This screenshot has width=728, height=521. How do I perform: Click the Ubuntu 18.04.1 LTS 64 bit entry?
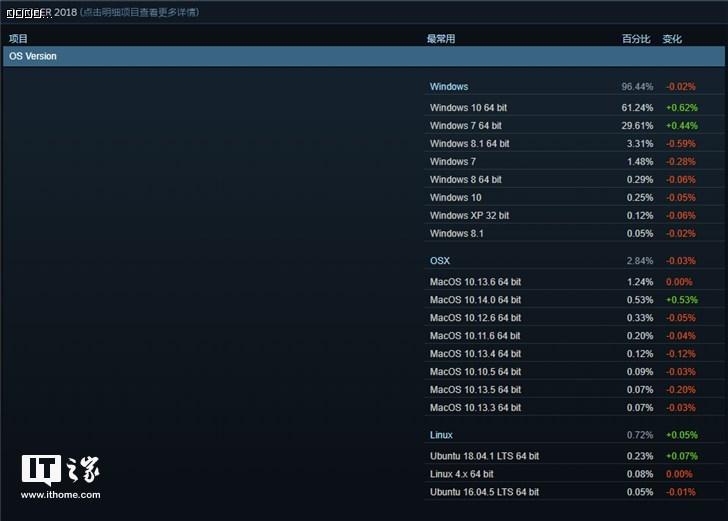484,456
